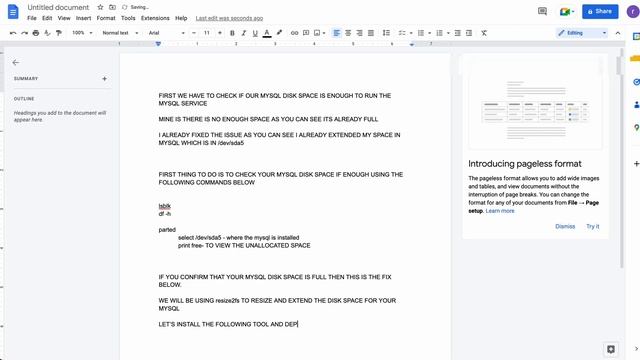
Task: Insert an image
Action: pos(317,33)
